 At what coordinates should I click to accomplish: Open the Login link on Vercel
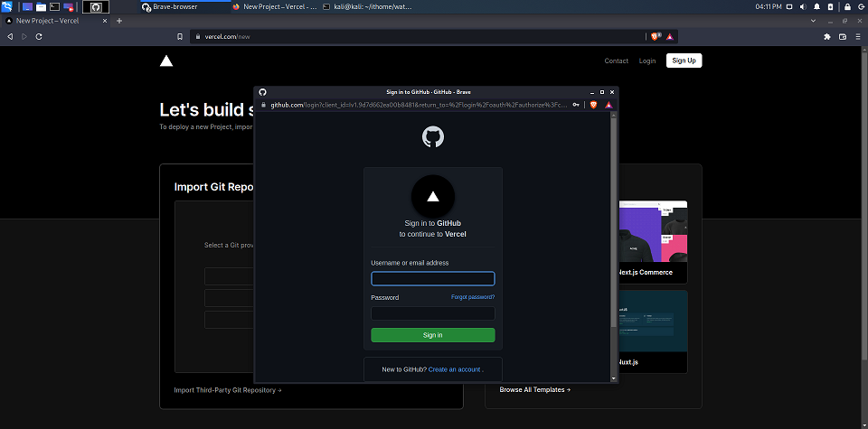click(647, 61)
